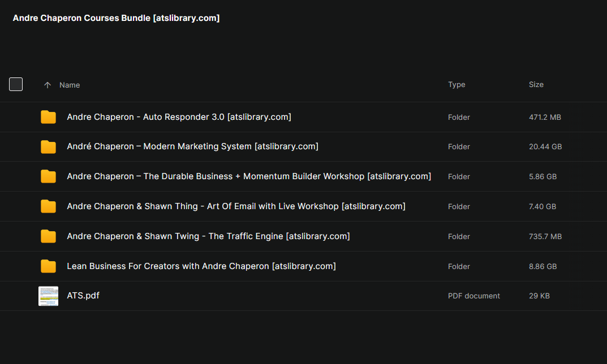
Task: Click the Auto Responder 3.0 folder icon
Action: click(49, 117)
